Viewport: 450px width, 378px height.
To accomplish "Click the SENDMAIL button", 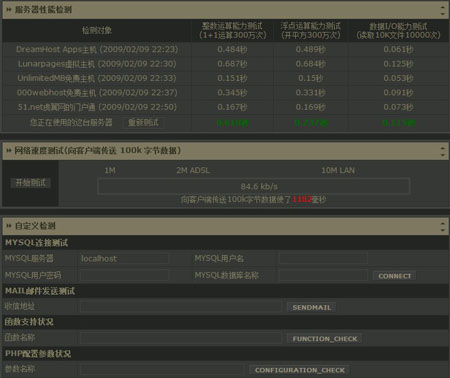I will [312, 307].
